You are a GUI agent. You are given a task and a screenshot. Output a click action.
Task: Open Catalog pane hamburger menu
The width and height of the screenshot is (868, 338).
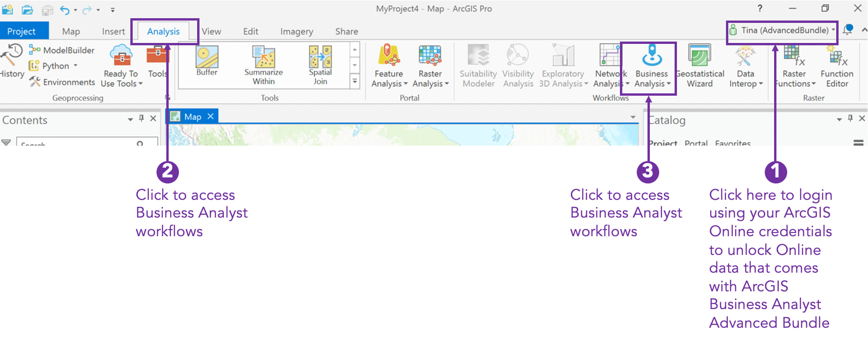[x=859, y=142]
